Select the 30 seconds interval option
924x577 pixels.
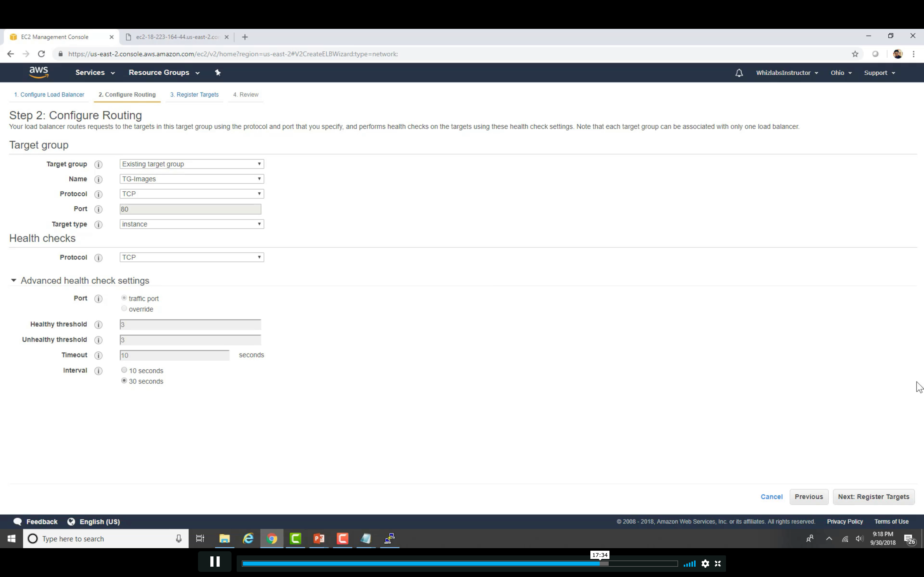point(124,381)
